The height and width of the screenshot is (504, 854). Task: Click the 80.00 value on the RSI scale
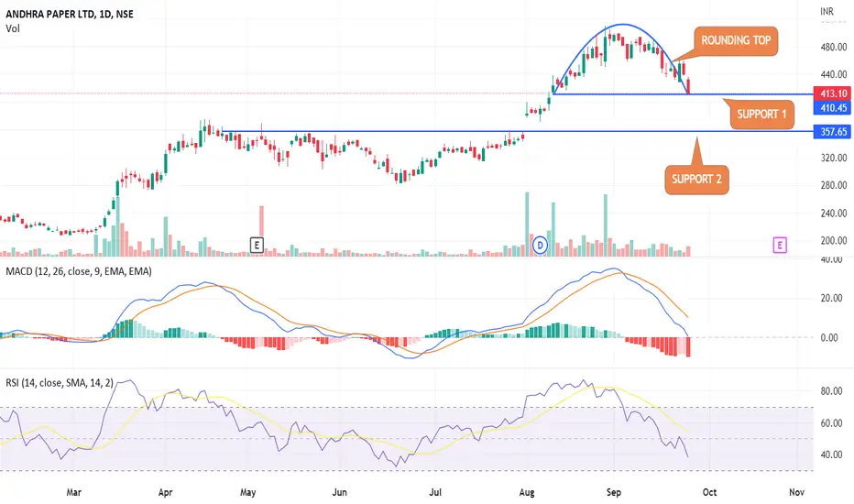[832, 391]
